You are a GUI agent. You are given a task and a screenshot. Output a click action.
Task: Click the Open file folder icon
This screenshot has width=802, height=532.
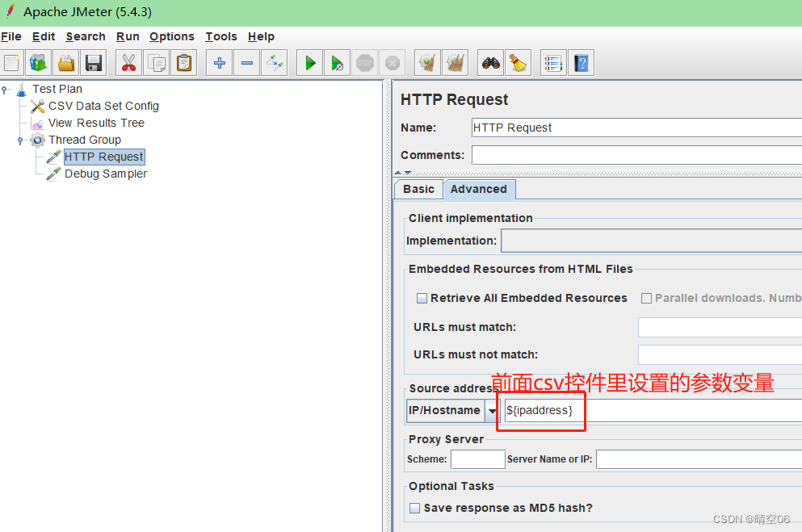pos(66,63)
